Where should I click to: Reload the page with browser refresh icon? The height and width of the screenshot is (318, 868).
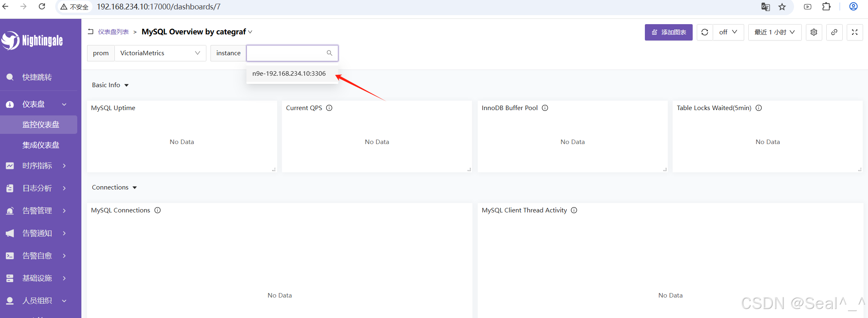point(42,7)
